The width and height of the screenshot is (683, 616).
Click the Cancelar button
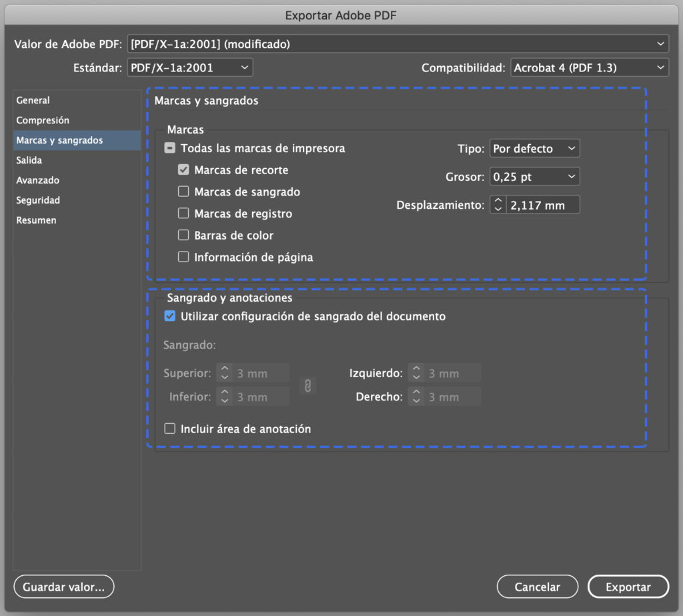point(538,587)
